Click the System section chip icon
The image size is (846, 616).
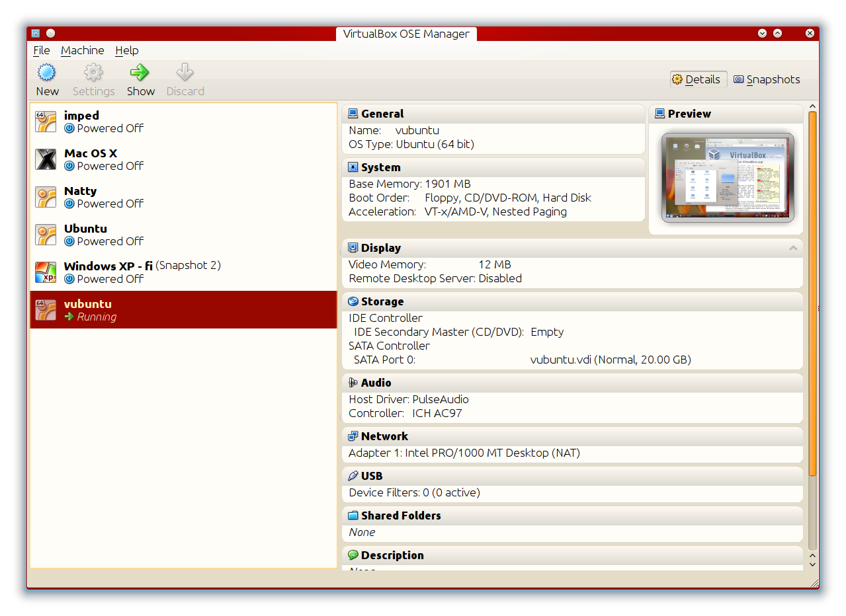(353, 167)
